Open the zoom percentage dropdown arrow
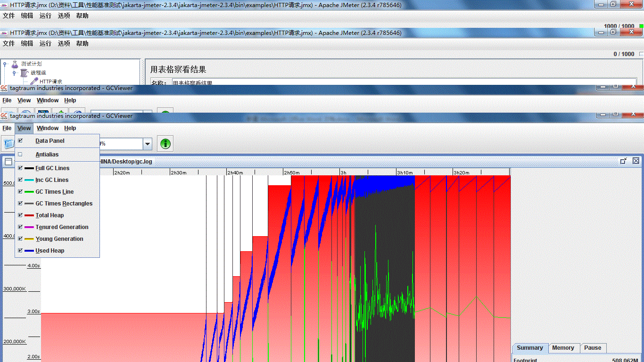 (148, 144)
